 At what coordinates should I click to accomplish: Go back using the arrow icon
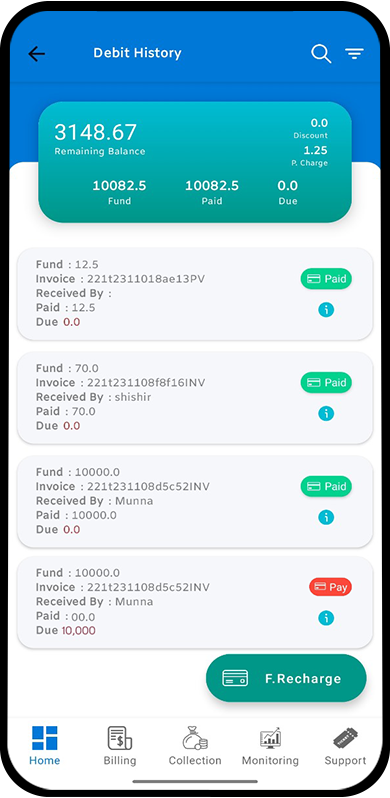(x=37, y=53)
